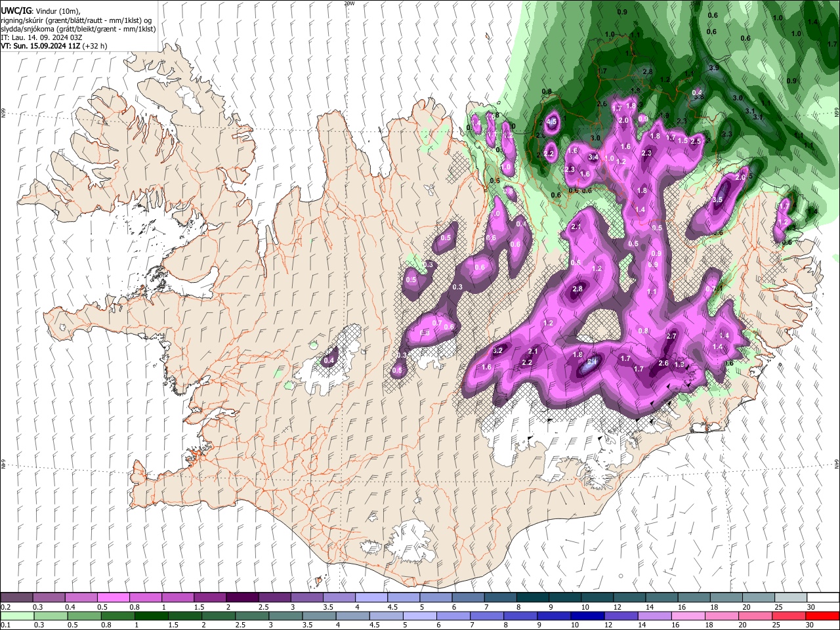Click the '0.1' label in the legend
The image size is (840, 630).
[6, 625]
